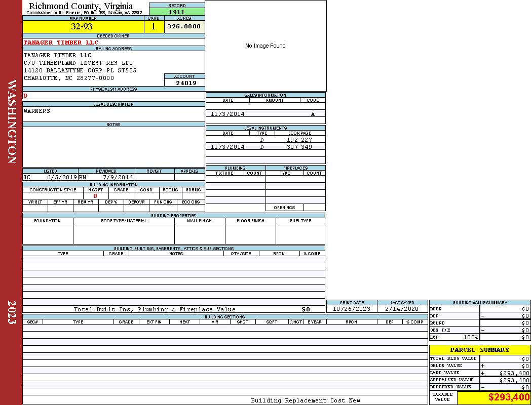Select the book/page 192 227 instrument row
The width and height of the screenshot is (532, 405).
pos(299,140)
